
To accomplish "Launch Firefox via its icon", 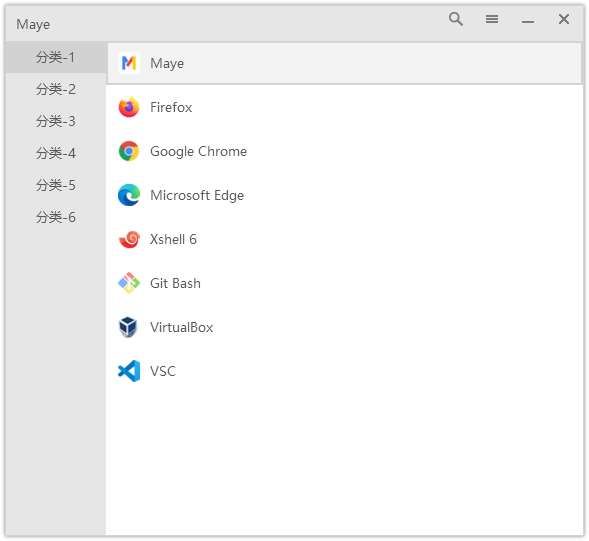I will (x=129, y=107).
